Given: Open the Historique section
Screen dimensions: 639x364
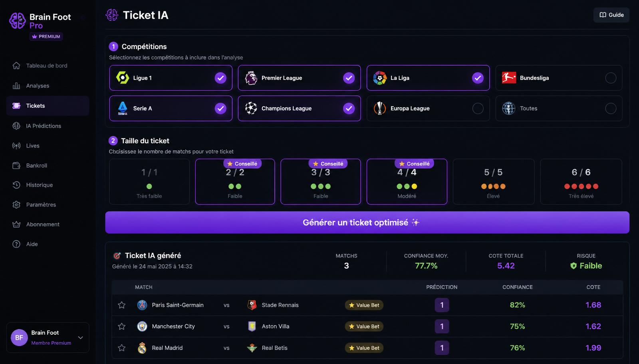Looking at the screenshot, I should (48, 185).
